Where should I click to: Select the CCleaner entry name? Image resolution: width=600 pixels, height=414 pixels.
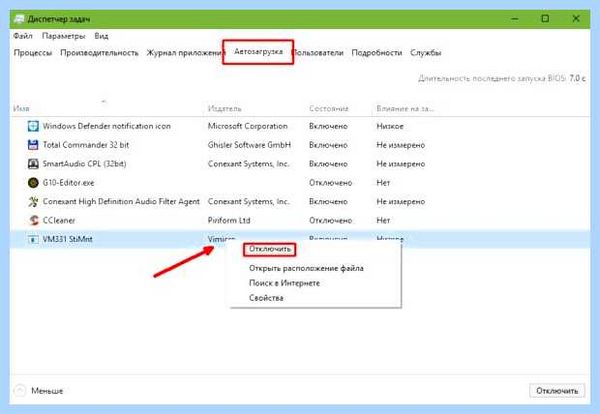click(x=59, y=220)
